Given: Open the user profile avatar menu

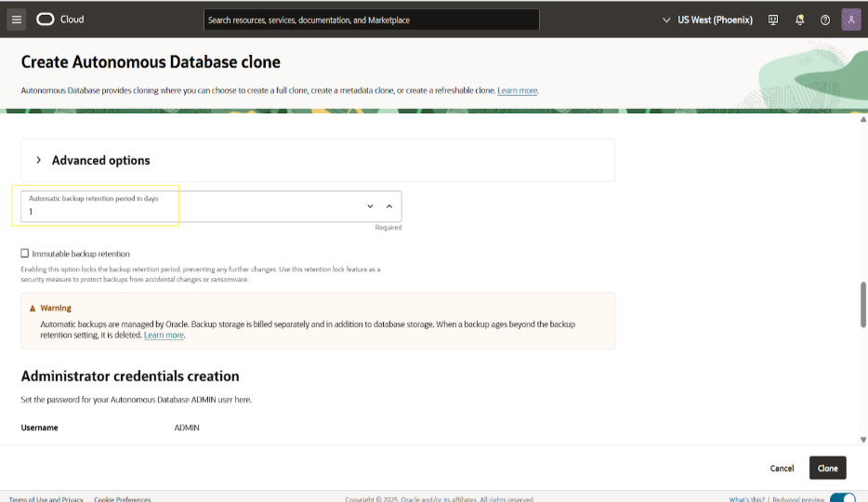Looking at the screenshot, I should [x=851, y=20].
